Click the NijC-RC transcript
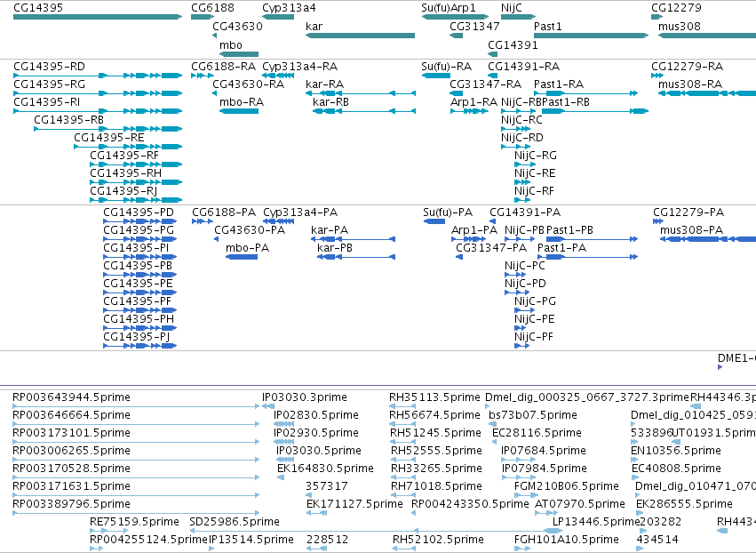Image resolution: width=756 pixels, height=553 pixels. (515, 129)
